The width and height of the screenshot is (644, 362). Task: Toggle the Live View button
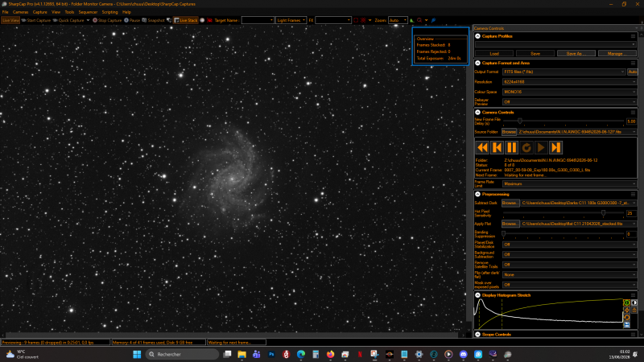(x=10, y=20)
